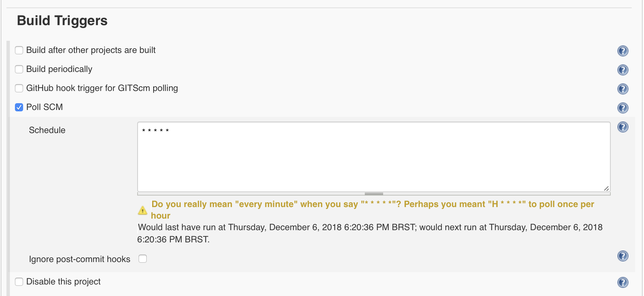Grab the Schedule textarea corner resize handle
644x296 pixels.
[606, 188]
